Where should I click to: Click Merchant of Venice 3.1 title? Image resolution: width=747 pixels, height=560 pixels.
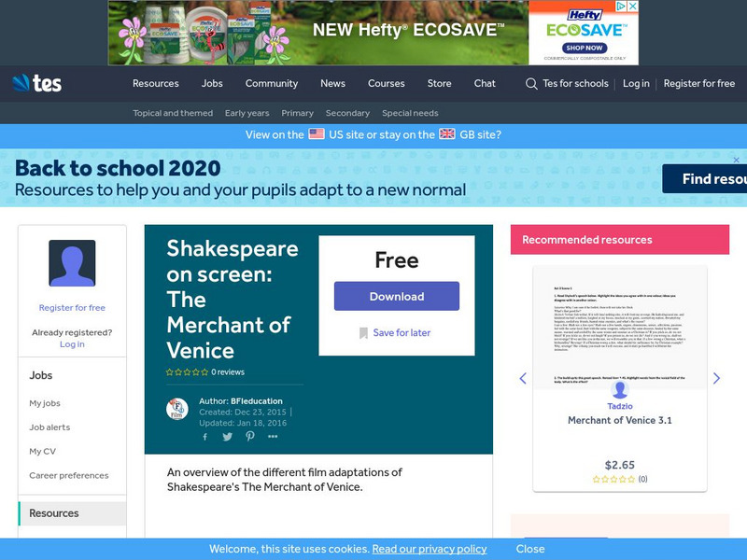click(x=620, y=420)
